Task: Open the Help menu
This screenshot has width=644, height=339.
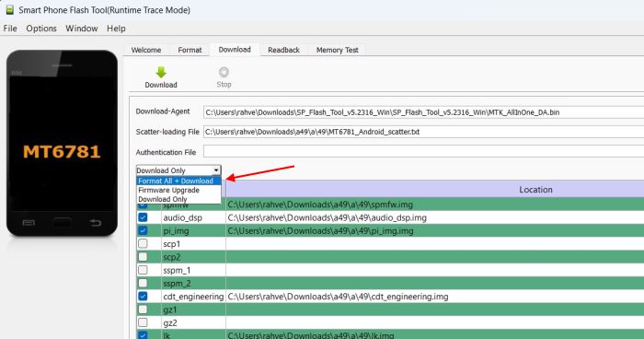Action: (116, 29)
